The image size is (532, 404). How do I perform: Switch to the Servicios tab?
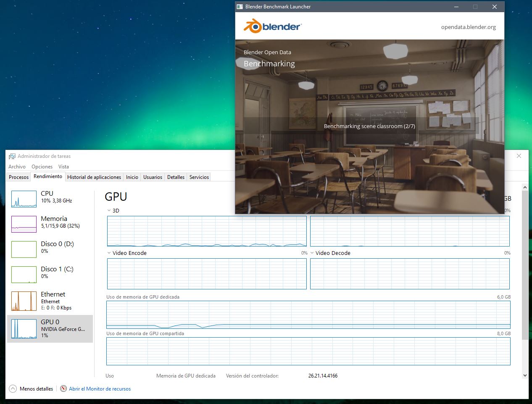pyautogui.click(x=199, y=177)
